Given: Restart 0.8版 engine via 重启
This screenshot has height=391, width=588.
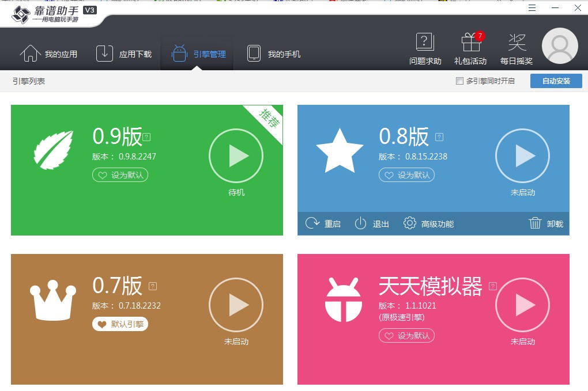Looking at the screenshot, I should (323, 223).
